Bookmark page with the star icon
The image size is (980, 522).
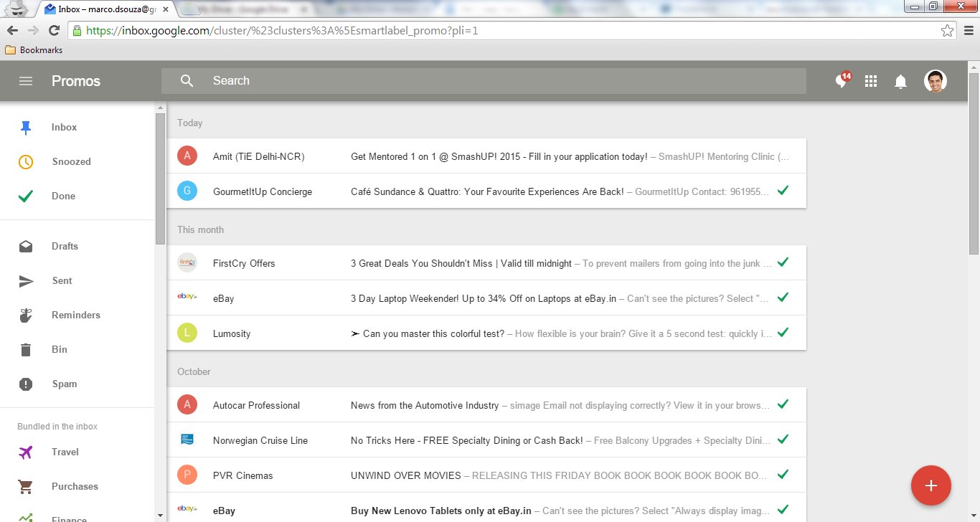click(947, 31)
